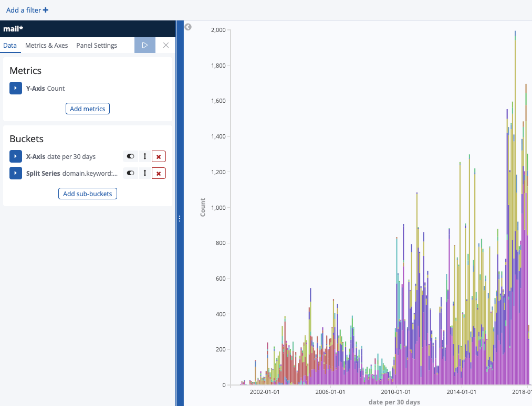Open the Panel Settings tab

(x=97, y=45)
